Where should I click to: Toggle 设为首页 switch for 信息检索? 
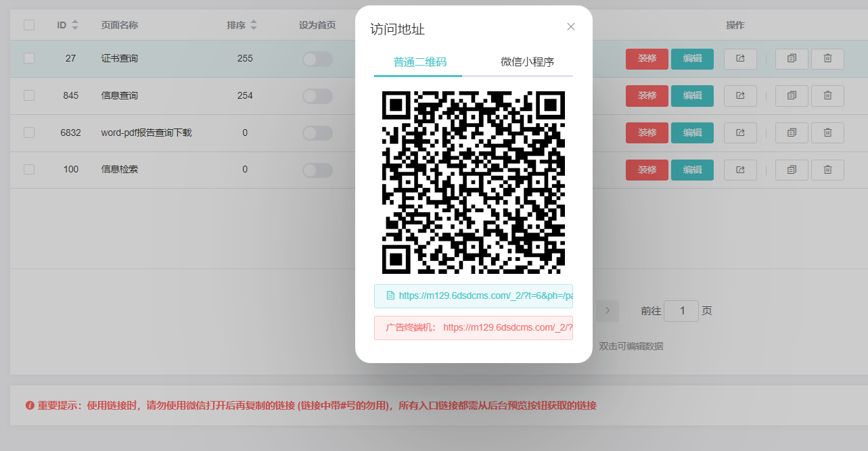pos(317,170)
